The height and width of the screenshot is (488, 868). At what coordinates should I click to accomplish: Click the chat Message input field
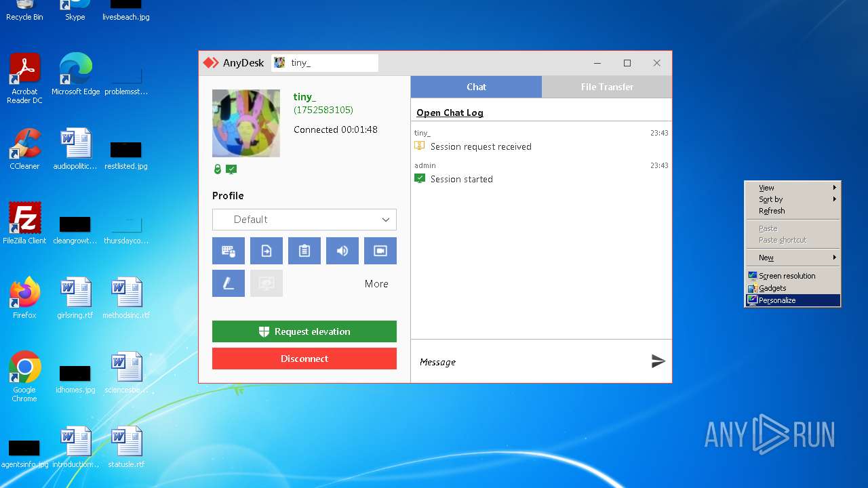[x=529, y=362]
